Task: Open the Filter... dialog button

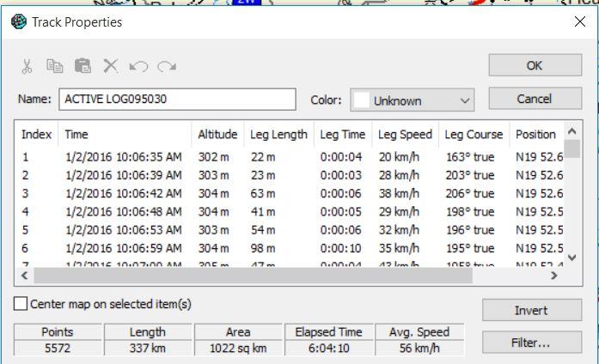Action: [531, 343]
